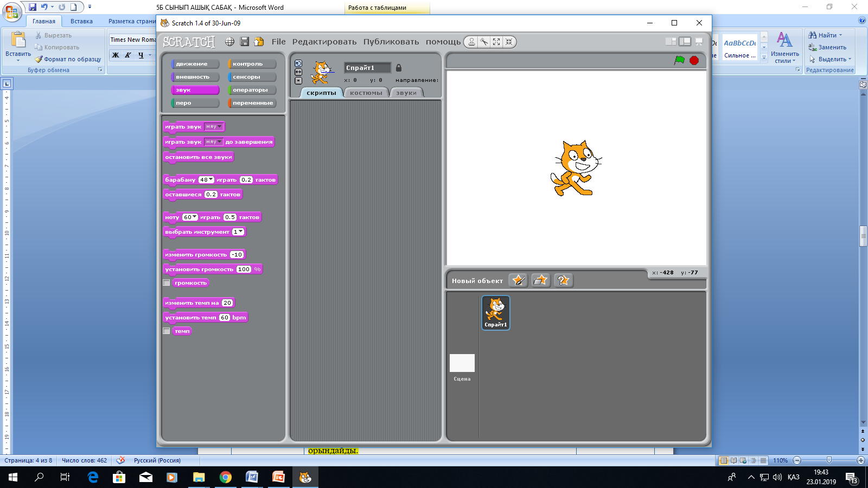Select the контроль block category
This screenshot has width=868, height=488.
coord(252,64)
